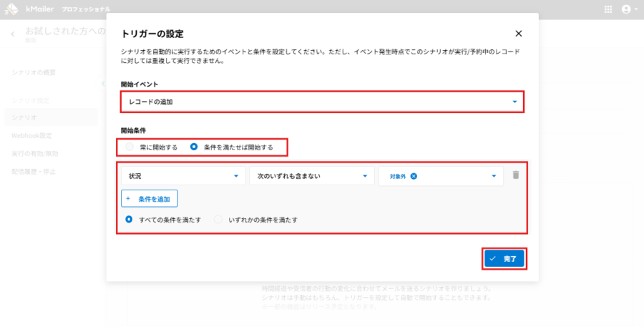This screenshot has height=327, width=644.
Task: Open Webhook設定 in the sidebar
Action: (31, 135)
